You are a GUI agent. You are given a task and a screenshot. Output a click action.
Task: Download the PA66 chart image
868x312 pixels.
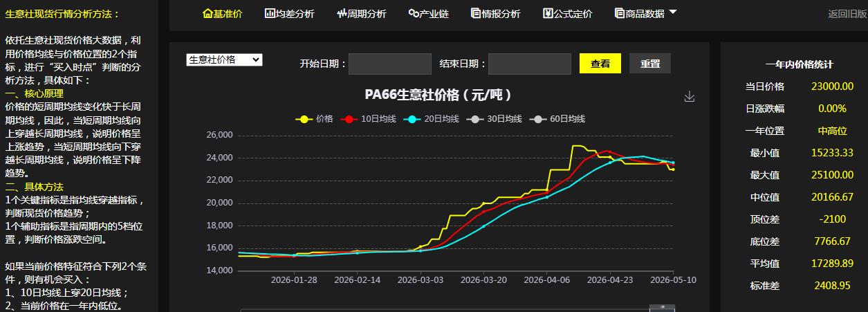click(x=689, y=97)
